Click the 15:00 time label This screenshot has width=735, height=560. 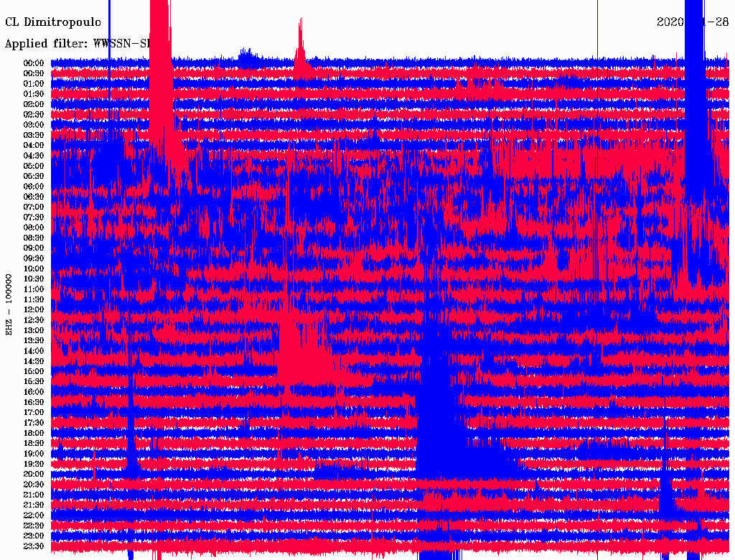click(34, 371)
